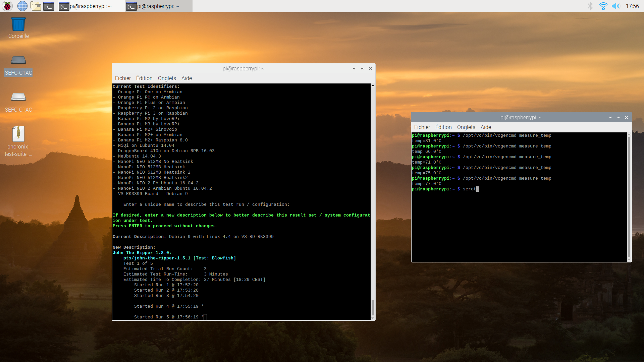Click 'Current Description: Debian 9' line
The image size is (644, 362).
coord(193,237)
